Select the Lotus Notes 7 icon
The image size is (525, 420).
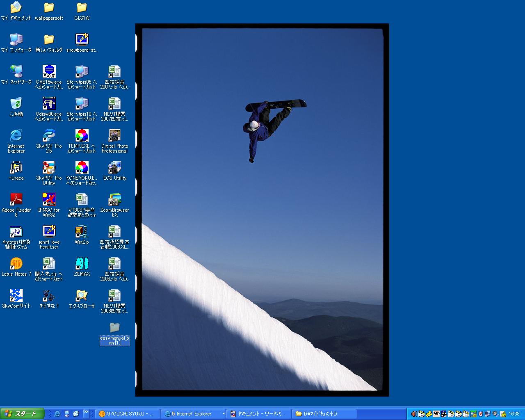coord(16,267)
